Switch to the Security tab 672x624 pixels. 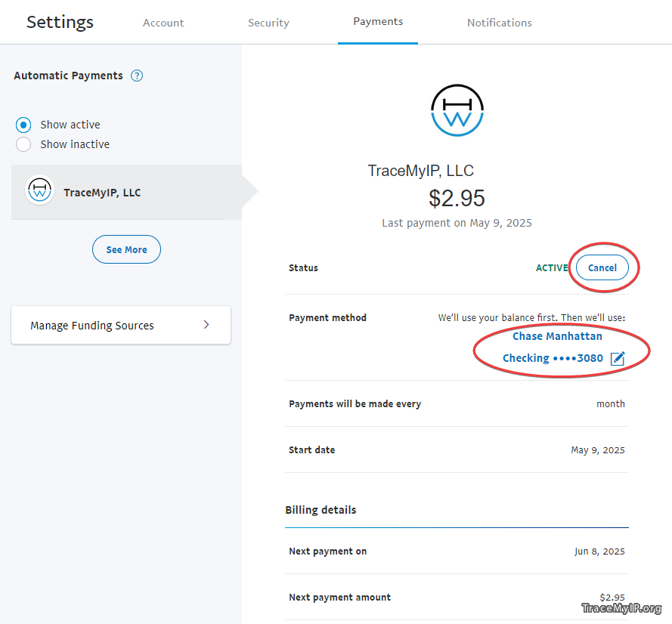(x=268, y=23)
